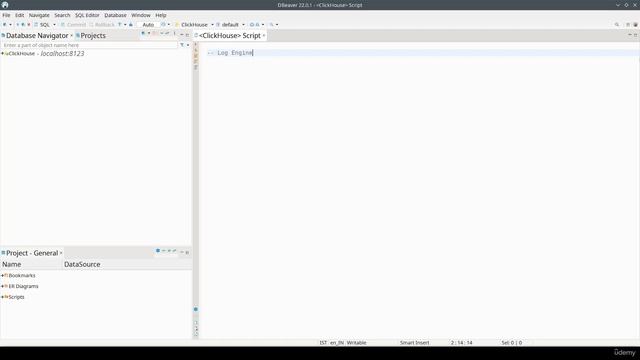
Task: Open the default schema selector
Action: click(x=230, y=24)
